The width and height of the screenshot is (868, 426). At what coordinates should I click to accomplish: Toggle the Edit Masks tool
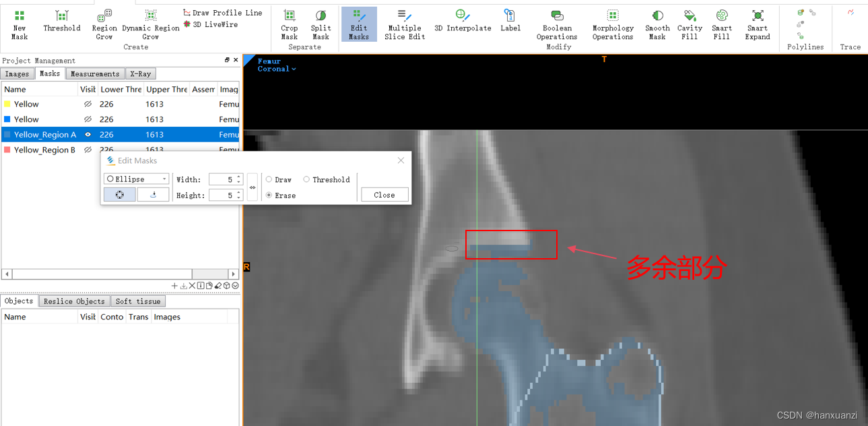click(x=359, y=25)
